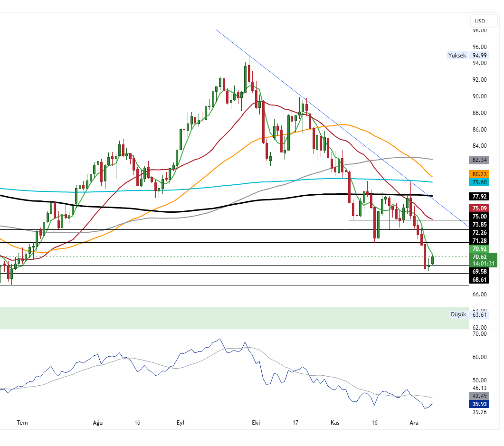504x446 pixels.
Task: Click the gray 42.49 RSI average label
Action: click(479, 396)
